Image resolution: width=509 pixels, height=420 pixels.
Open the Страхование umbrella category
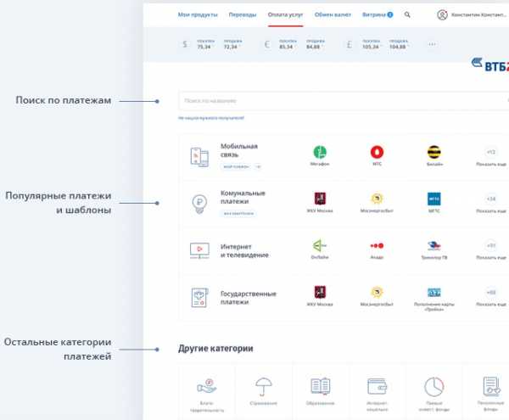point(263,387)
